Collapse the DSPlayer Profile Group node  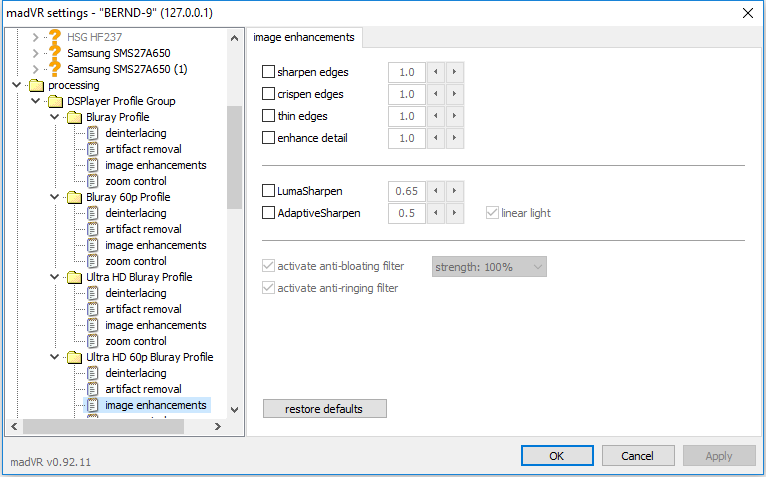pyautogui.click(x=36, y=101)
